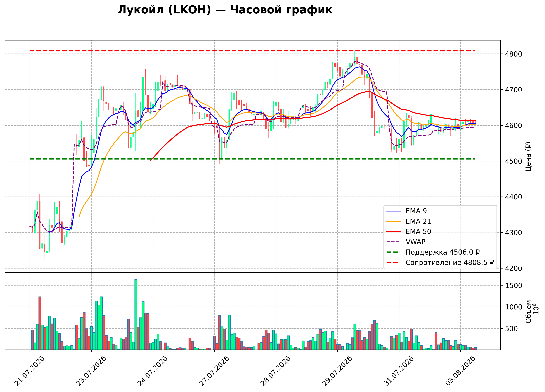Click the price axis value 4200
Image resolution: width=545 pixels, height=392 pixels.
(x=514, y=268)
